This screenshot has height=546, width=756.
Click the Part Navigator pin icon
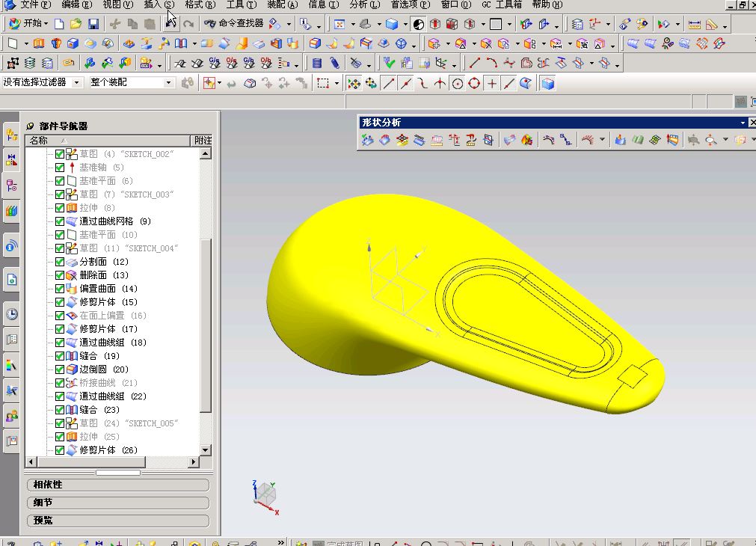point(30,126)
